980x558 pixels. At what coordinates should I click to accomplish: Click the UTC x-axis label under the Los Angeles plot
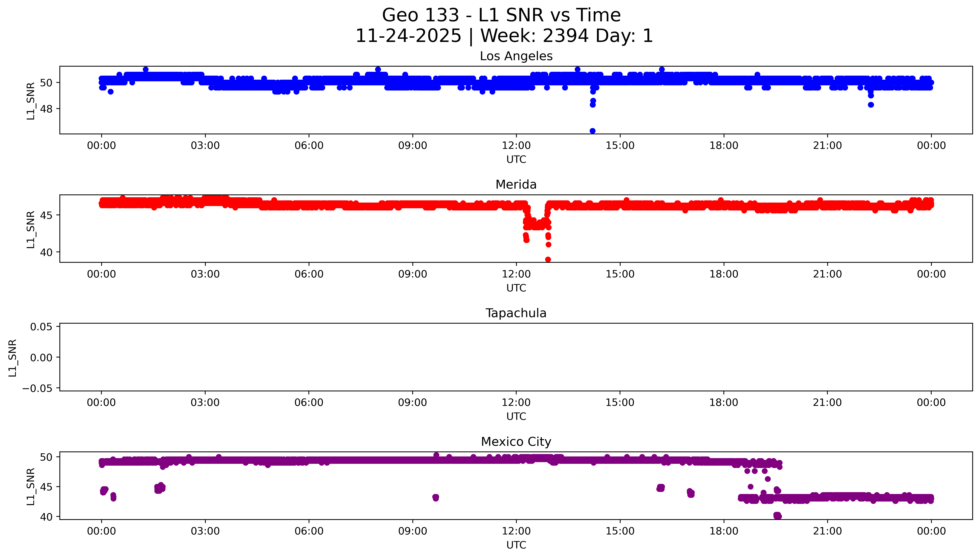coord(516,160)
